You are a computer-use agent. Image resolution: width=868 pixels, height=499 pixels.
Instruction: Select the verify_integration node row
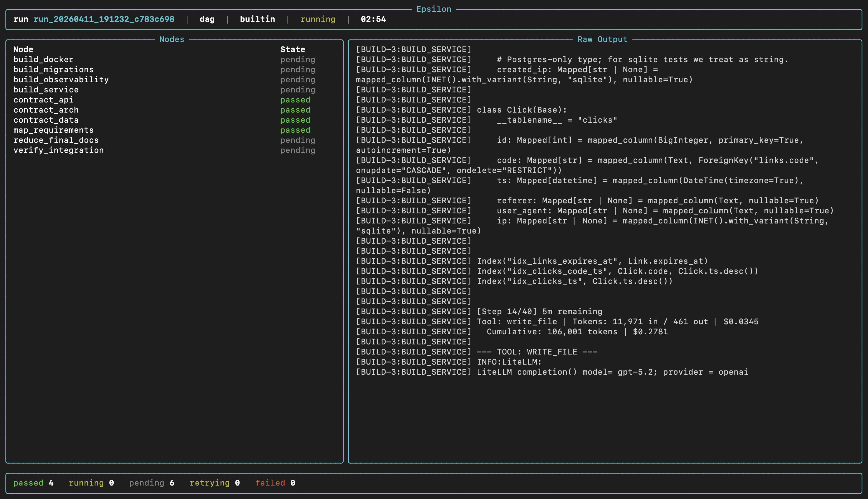click(x=164, y=150)
